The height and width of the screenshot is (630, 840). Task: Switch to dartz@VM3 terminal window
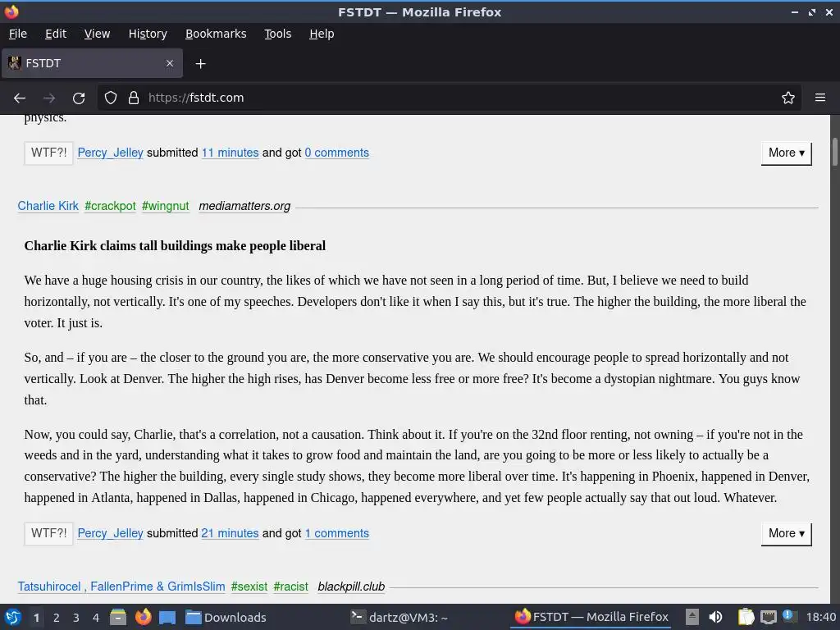point(399,617)
